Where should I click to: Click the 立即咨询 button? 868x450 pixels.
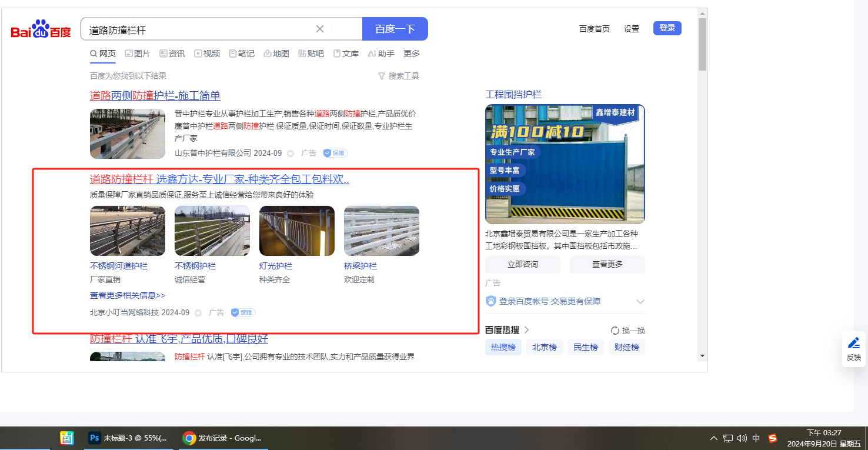click(523, 264)
